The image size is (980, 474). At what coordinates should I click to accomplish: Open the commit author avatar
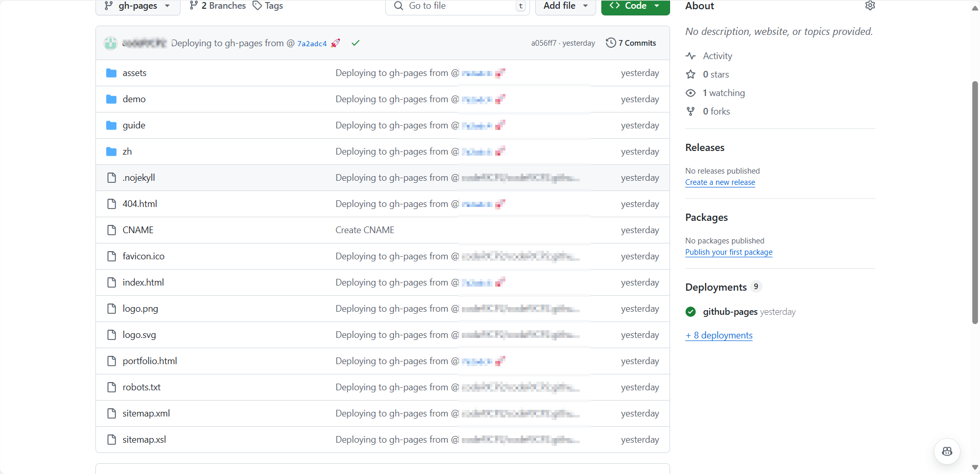[x=110, y=43]
